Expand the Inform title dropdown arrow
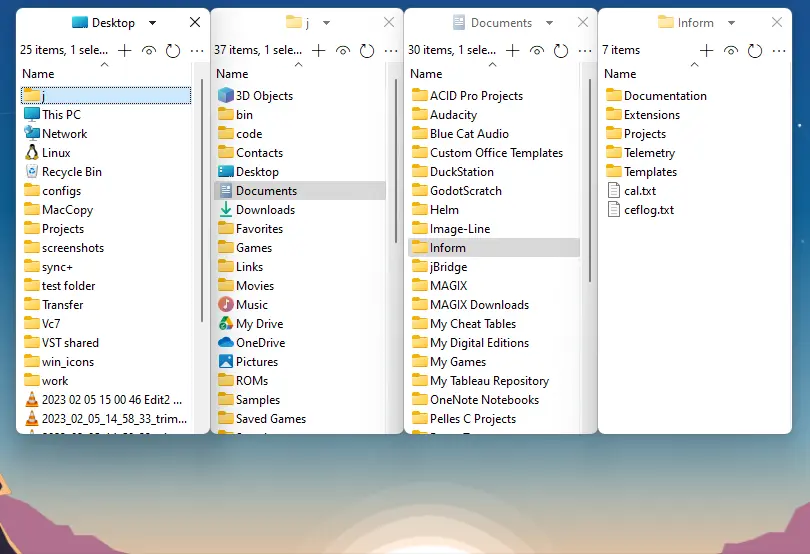 (x=731, y=23)
